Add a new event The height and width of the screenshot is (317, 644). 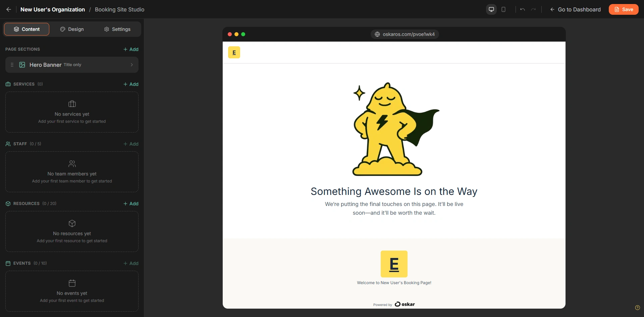131,263
